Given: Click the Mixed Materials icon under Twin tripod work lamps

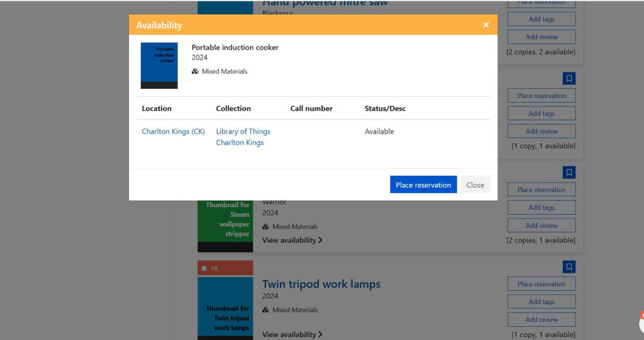Looking at the screenshot, I should click(265, 310).
